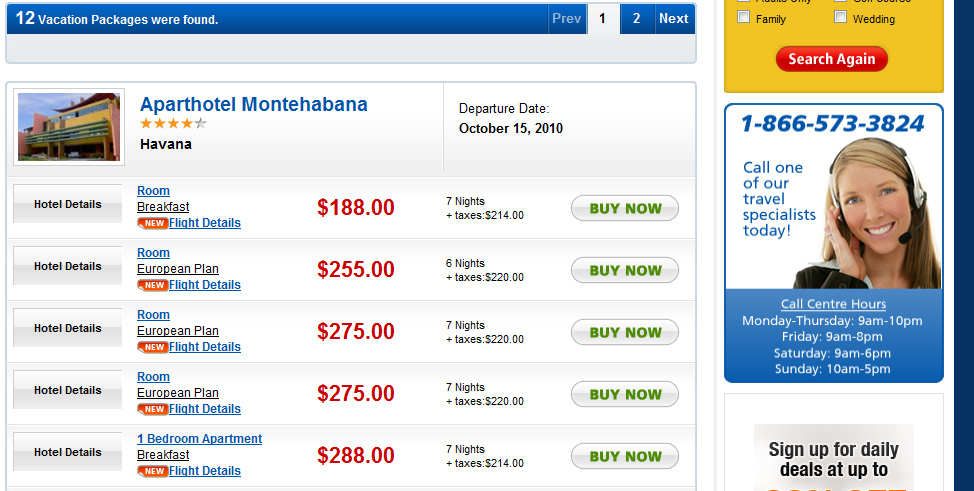Go to results page 2
974x491 pixels.
636,18
